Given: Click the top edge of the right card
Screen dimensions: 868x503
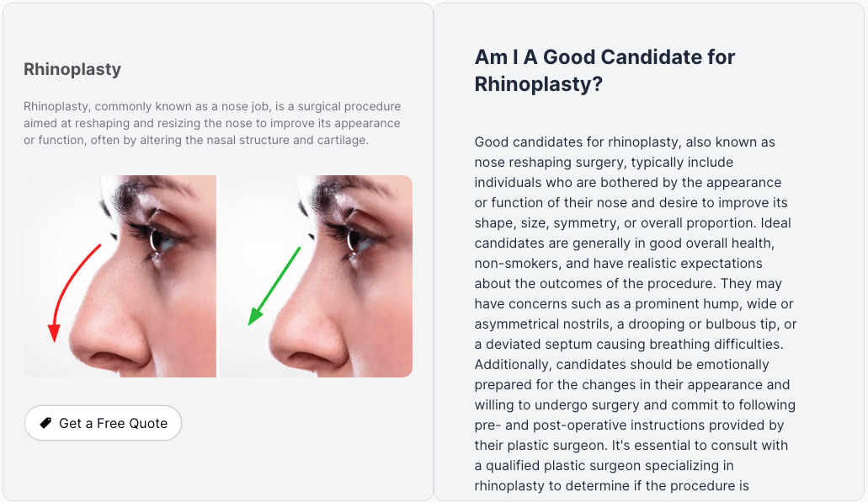Looking at the screenshot, I should 650,5.
